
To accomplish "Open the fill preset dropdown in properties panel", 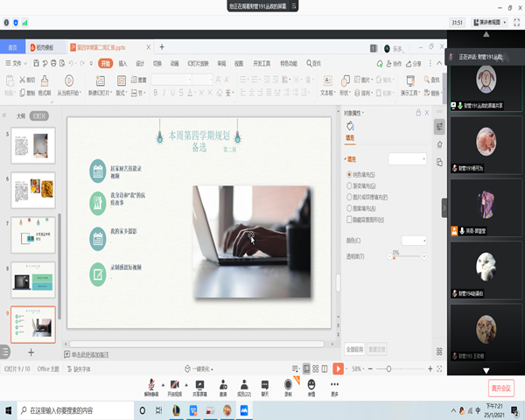I will point(408,158).
